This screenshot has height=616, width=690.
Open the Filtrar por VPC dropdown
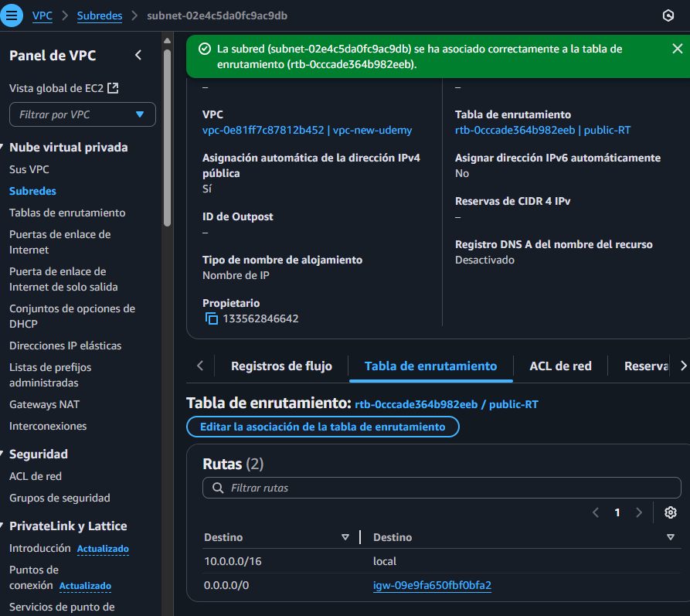pyautogui.click(x=83, y=114)
